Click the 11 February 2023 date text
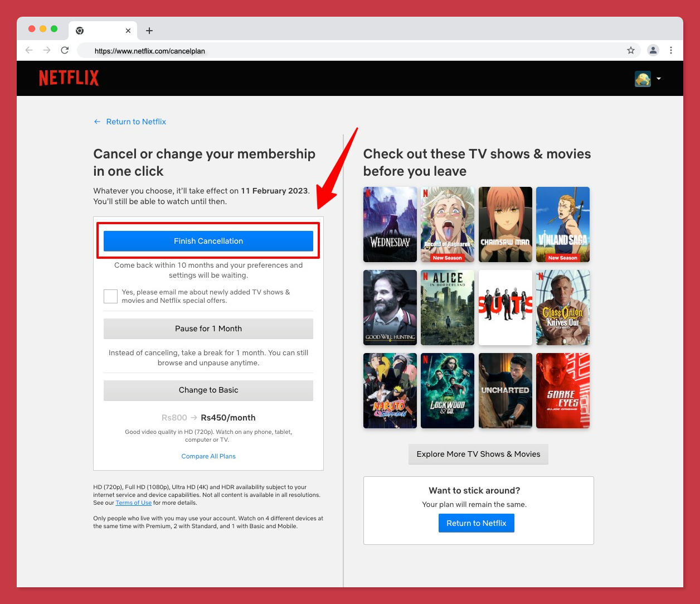Viewport: 700px width, 604px height. [x=274, y=191]
